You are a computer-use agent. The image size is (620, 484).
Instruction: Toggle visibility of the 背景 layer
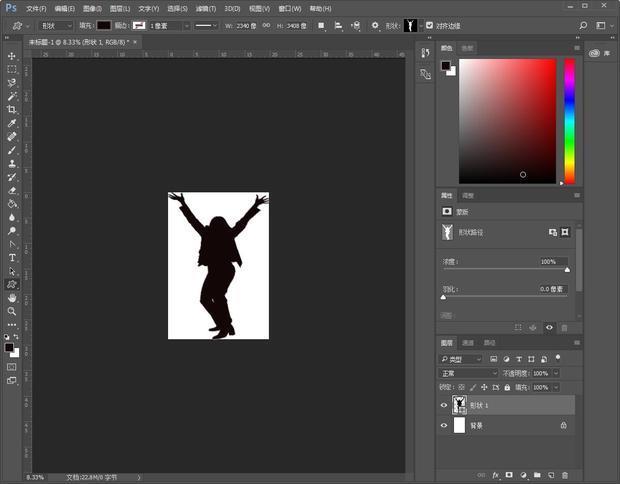pos(445,425)
